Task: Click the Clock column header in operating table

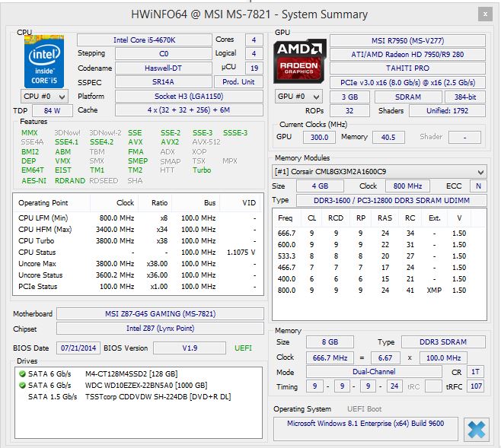Action: coord(114,202)
